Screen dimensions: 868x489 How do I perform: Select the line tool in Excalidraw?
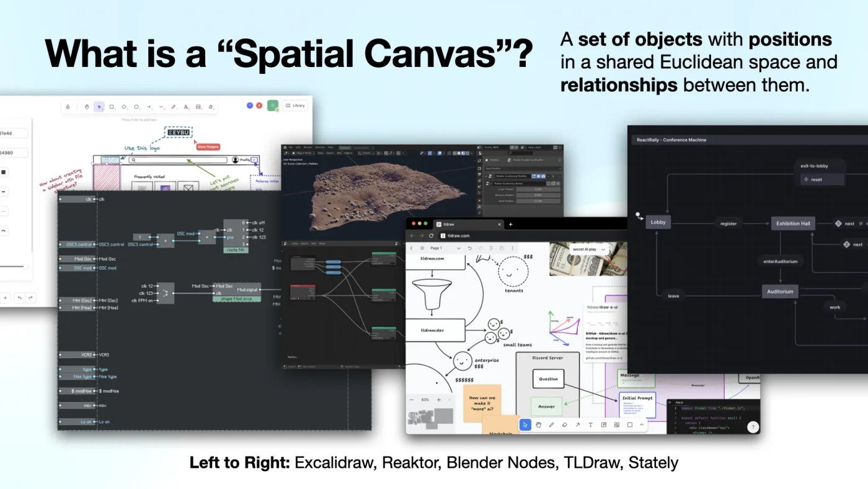(x=161, y=107)
